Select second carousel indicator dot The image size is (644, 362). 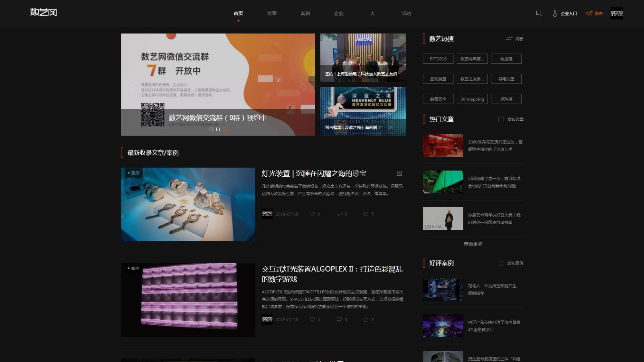click(x=218, y=129)
